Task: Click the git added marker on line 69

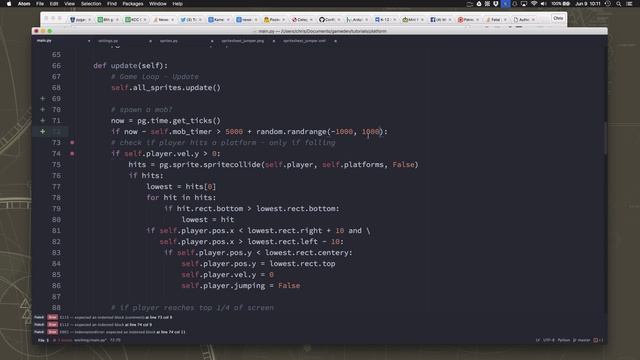Action: pos(42,98)
